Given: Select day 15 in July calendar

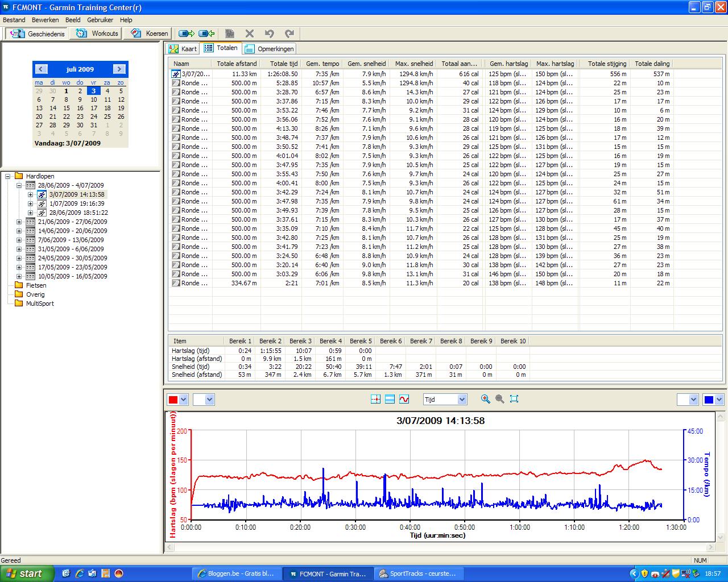Looking at the screenshot, I should click(x=67, y=108).
